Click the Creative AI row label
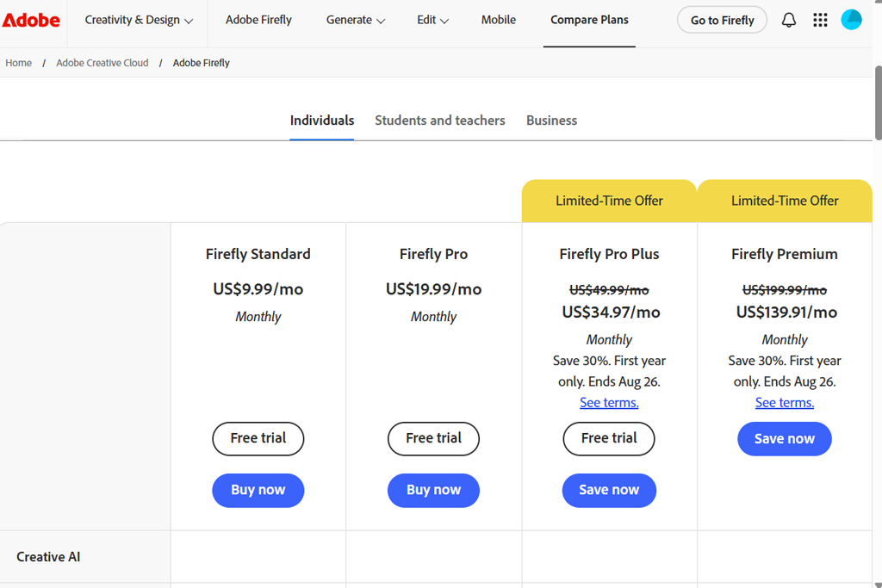Viewport: 882px width, 588px height. coord(48,556)
